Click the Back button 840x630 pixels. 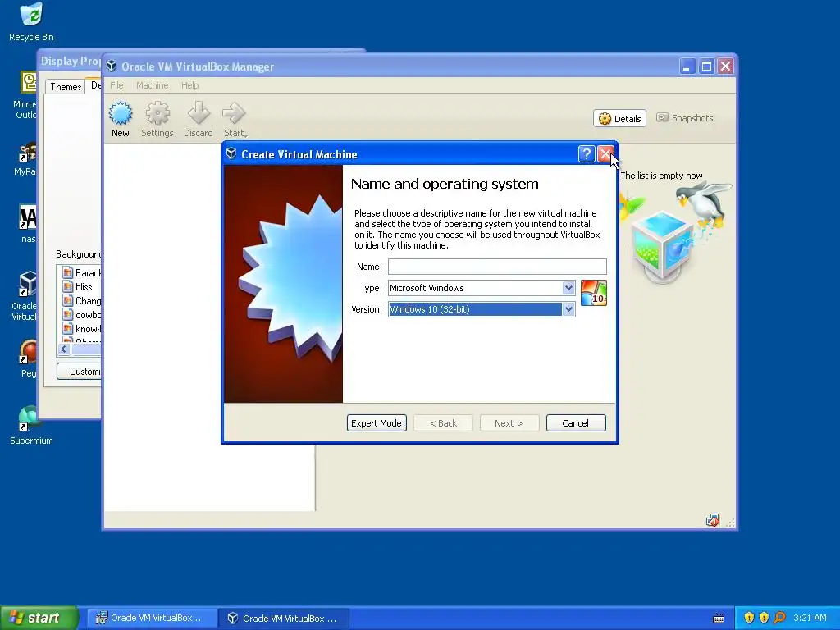coord(443,423)
